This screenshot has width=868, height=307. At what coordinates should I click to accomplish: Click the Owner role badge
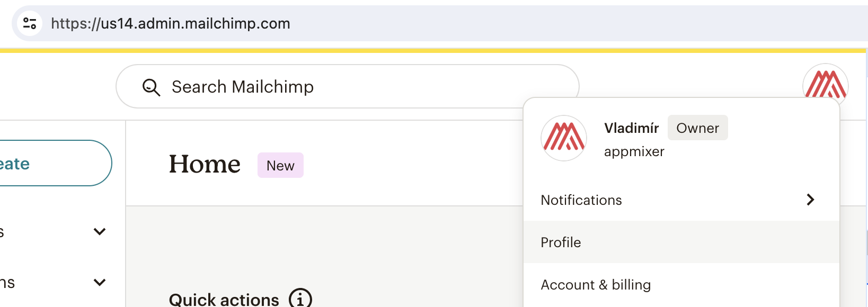tap(697, 128)
